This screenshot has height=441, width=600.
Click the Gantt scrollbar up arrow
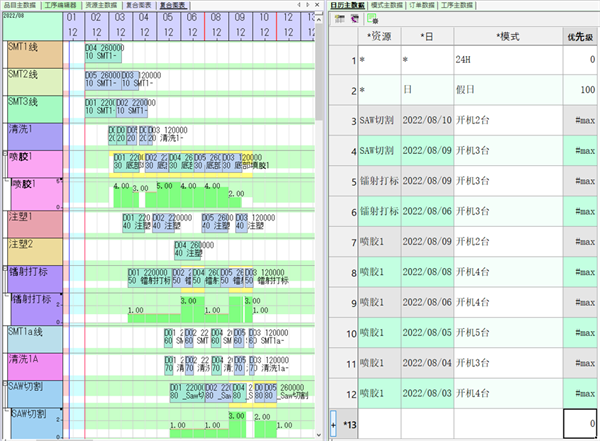pyautogui.click(x=319, y=19)
